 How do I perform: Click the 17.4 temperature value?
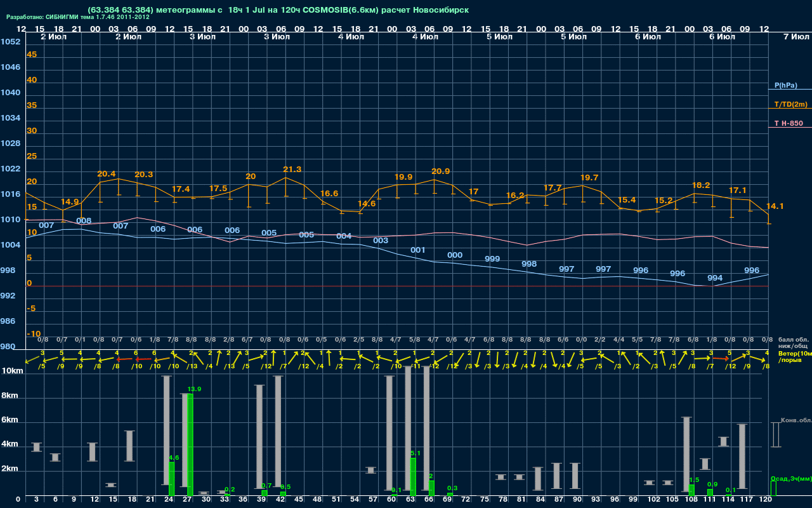click(181, 189)
